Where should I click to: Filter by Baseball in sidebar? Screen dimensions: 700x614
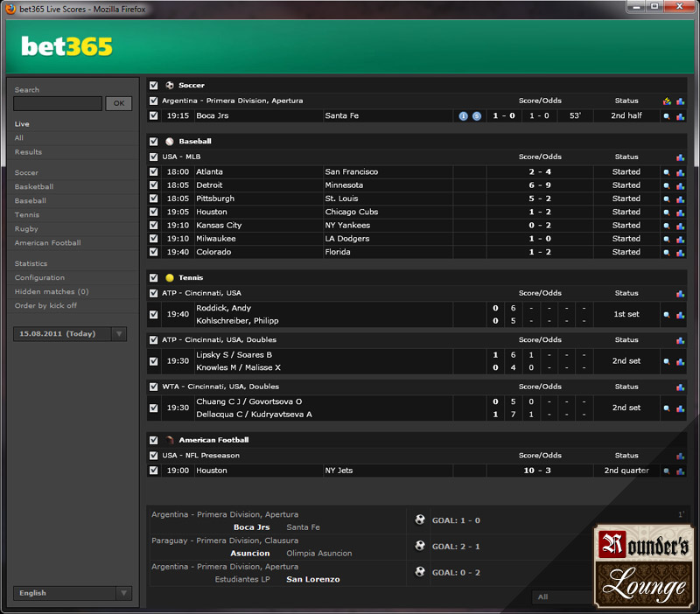pyautogui.click(x=31, y=201)
